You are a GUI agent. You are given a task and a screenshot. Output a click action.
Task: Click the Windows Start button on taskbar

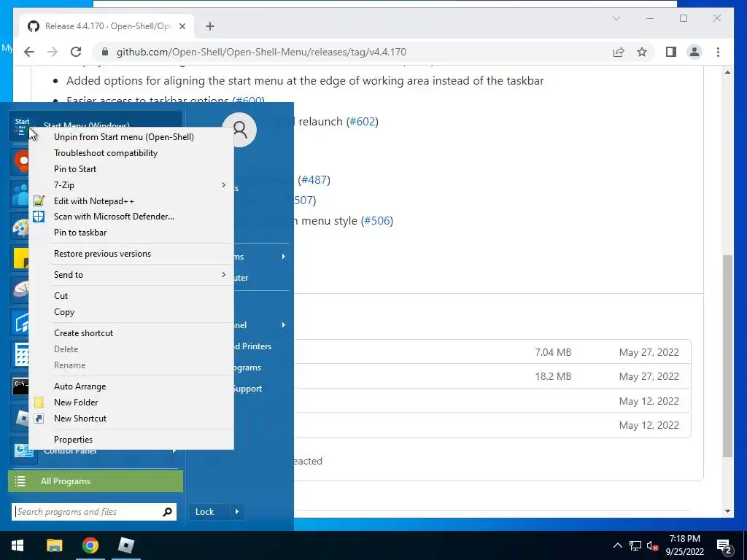coord(18,545)
